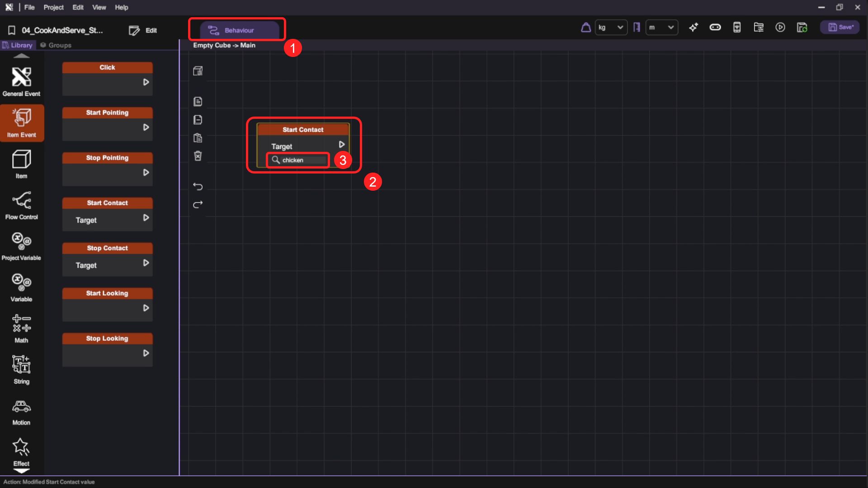Click the chicken search field in Start Contact node
The width and height of the screenshot is (868, 488).
pos(302,160)
